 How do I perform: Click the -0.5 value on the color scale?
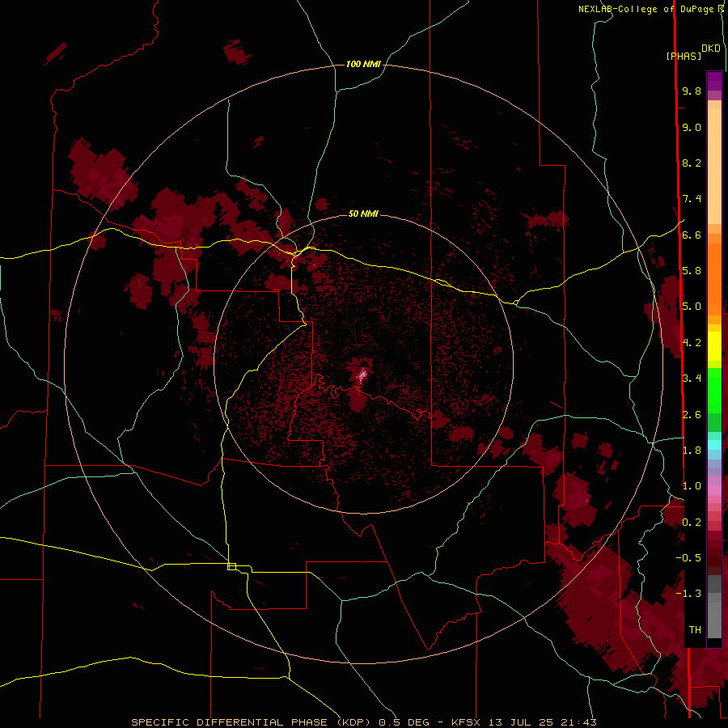688,558
